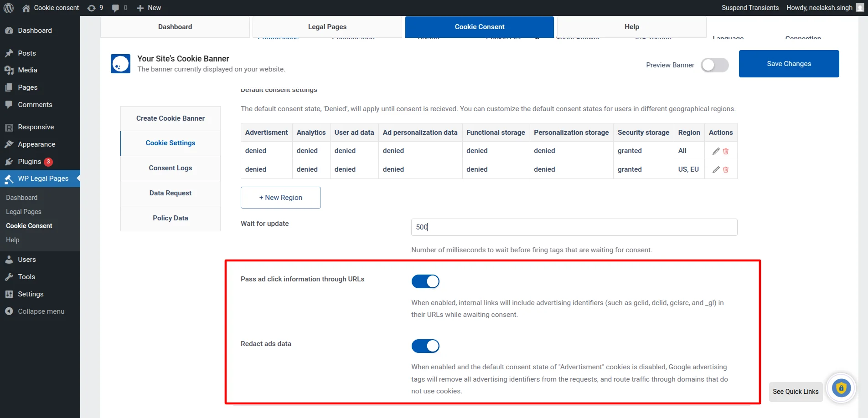Click the Settings icon in sidebar

(x=9, y=294)
